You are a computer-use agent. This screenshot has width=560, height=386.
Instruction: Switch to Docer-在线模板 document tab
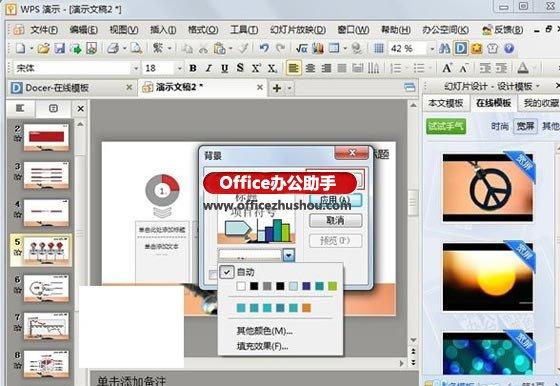pos(57,88)
